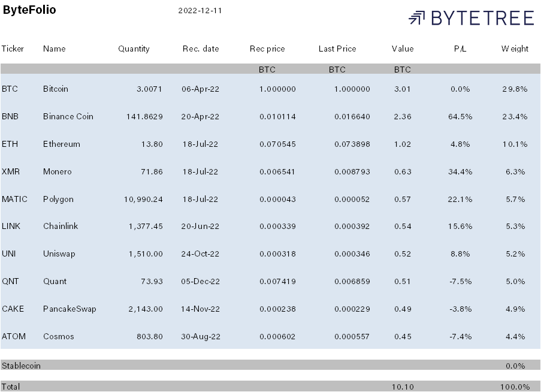Click the name Quant
The image size is (541, 392).
(55, 281)
